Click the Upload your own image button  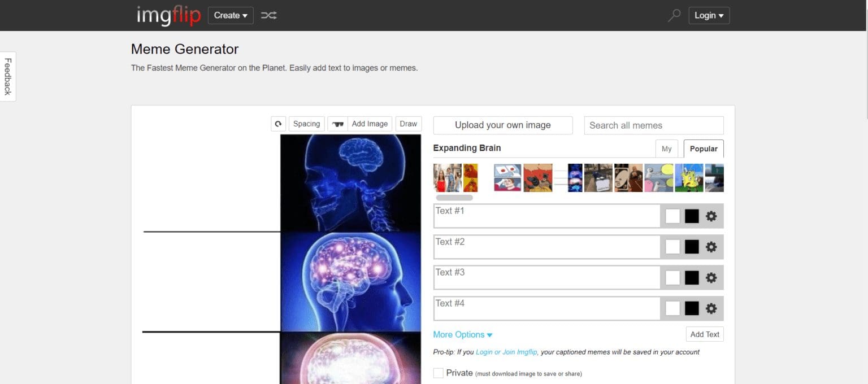click(x=502, y=125)
